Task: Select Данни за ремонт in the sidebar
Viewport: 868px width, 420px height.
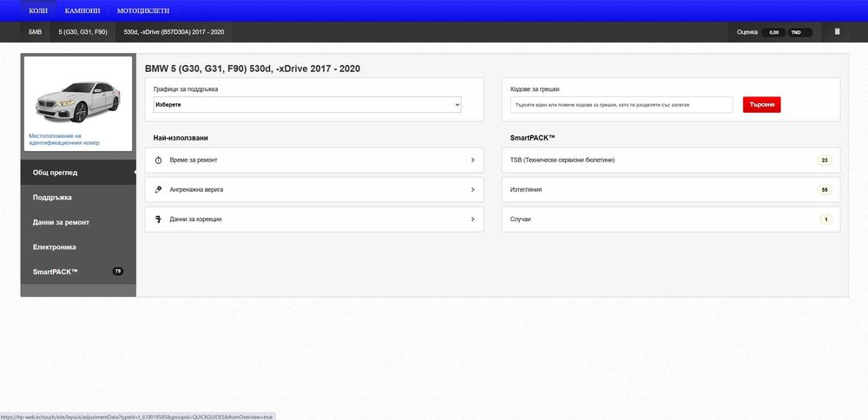Action: click(x=78, y=222)
